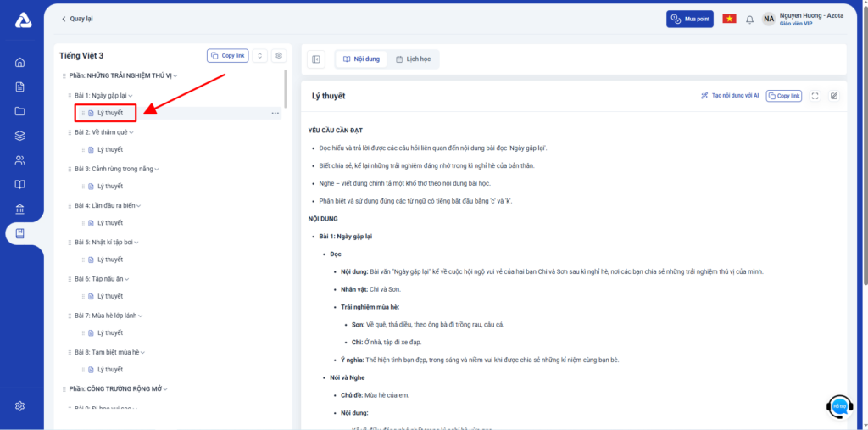
Task: Open the home page from the sidebar
Action: pyautogui.click(x=20, y=62)
